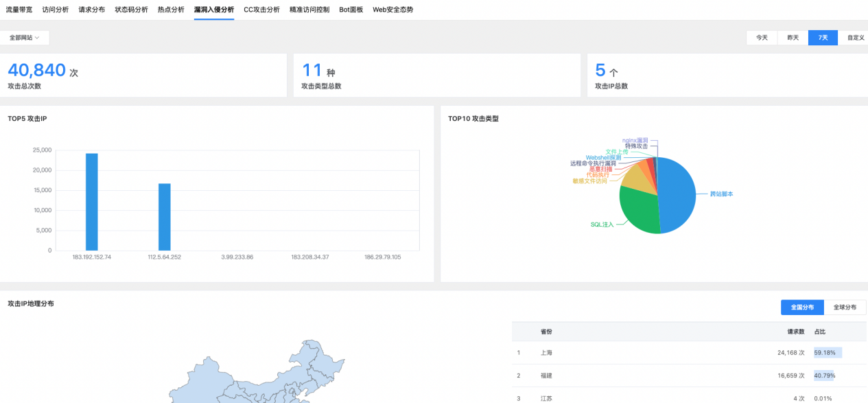
Task: Switch to CC攻击分析 tab
Action: coord(261,10)
